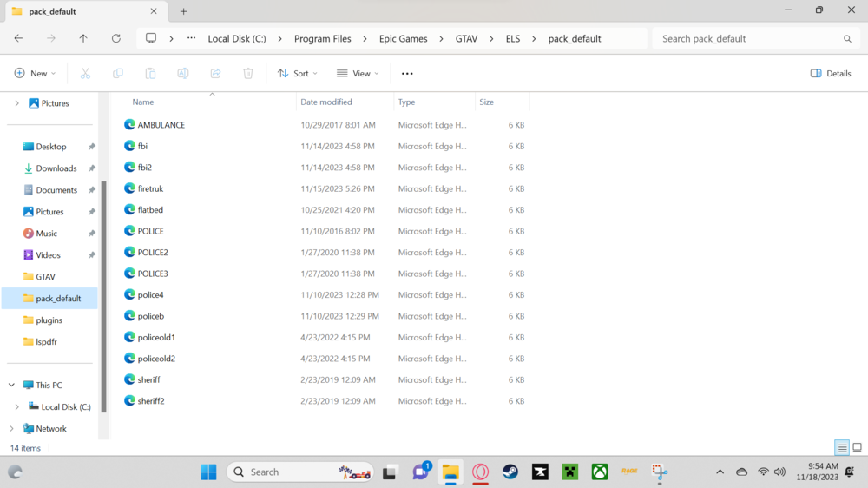
Task: Navigate to Local Disk (C:) breadcrumb
Action: [x=237, y=39]
